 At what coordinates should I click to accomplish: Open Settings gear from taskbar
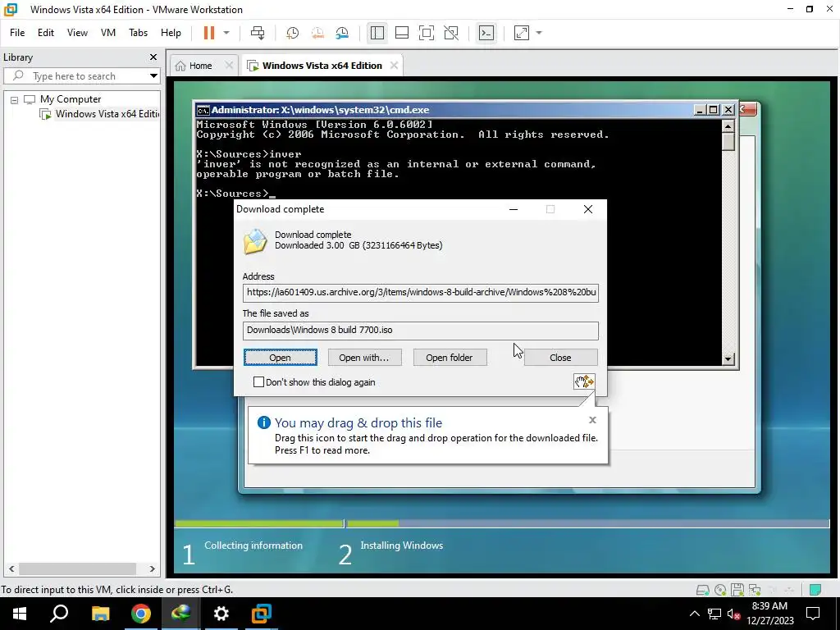coord(221,614)
